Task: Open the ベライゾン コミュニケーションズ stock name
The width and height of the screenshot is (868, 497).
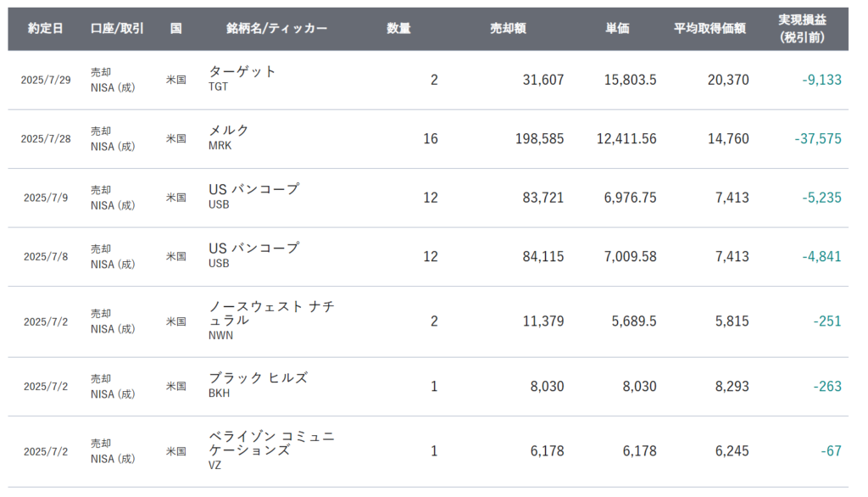Action: 271,443
